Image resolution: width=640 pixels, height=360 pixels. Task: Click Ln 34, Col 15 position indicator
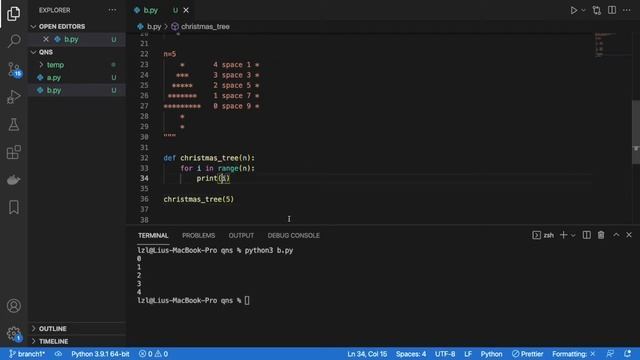367,354
